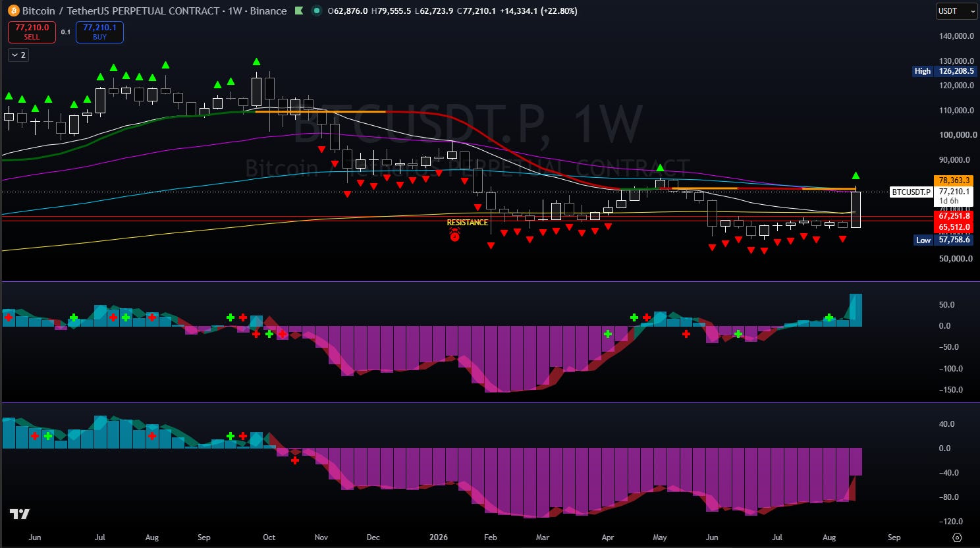The height and width of the screenshot is (548, 980).
Task: Click the Apr label on the time axis
Action: pos(608,537)
